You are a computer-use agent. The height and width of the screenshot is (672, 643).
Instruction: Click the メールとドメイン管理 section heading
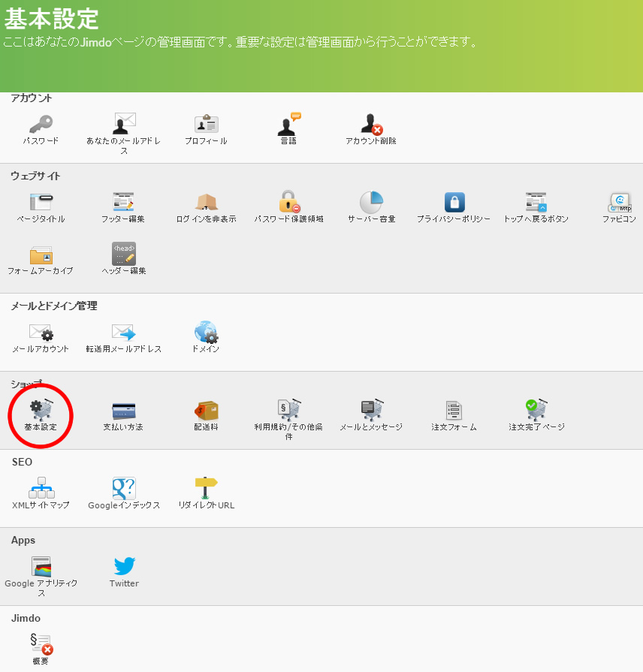(x=54, y=306)
